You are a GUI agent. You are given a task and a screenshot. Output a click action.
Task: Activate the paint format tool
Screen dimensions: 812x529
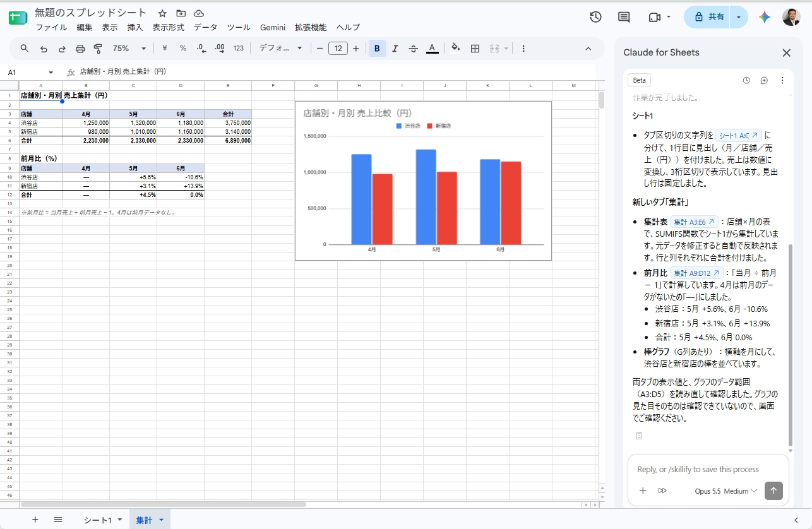[x=98, y=49]
